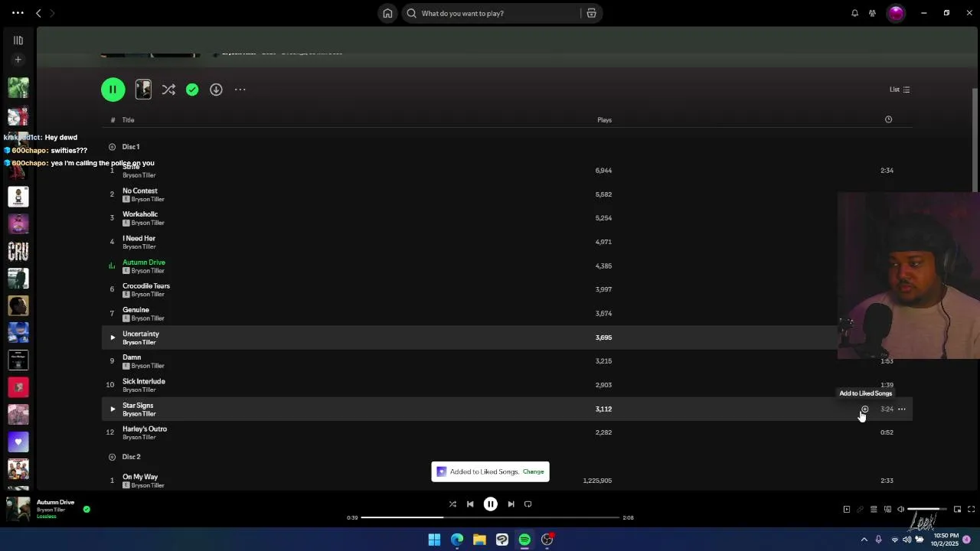Click the duration clock column header
Screen dimensions: 980x551
point(888,119)
